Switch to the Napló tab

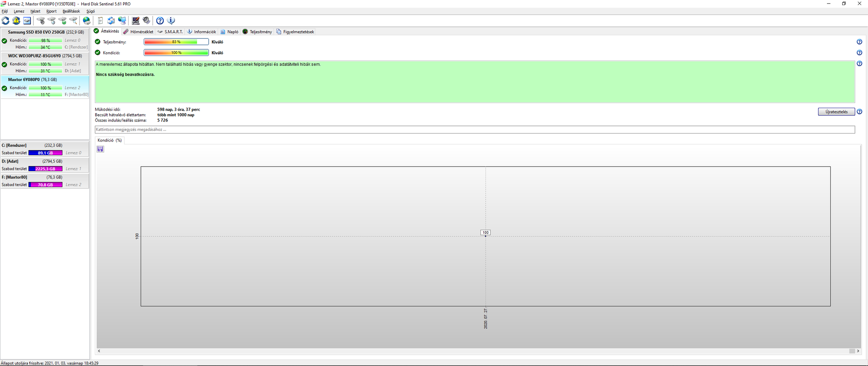229,32
